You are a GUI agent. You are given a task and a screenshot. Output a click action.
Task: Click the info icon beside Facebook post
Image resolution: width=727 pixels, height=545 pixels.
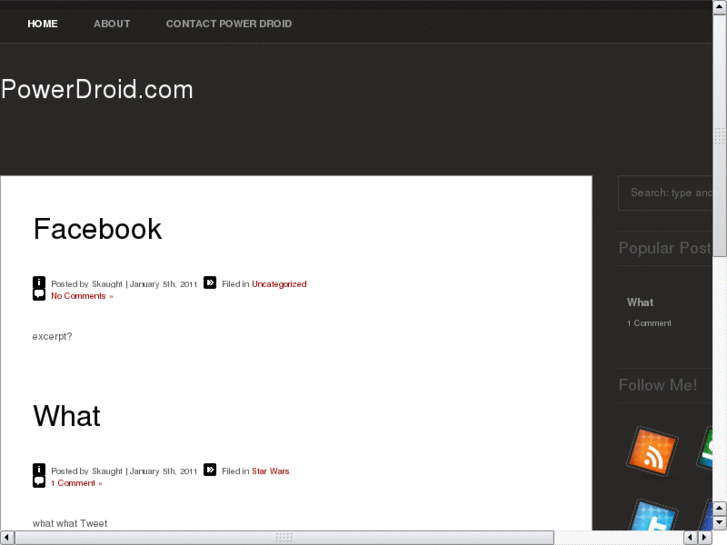[x=39, y=282]
